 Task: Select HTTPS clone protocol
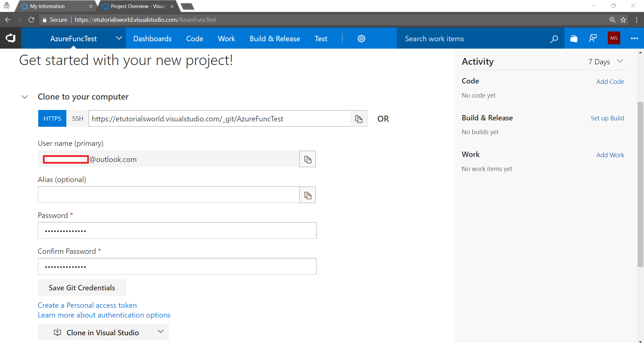(52, 118)
